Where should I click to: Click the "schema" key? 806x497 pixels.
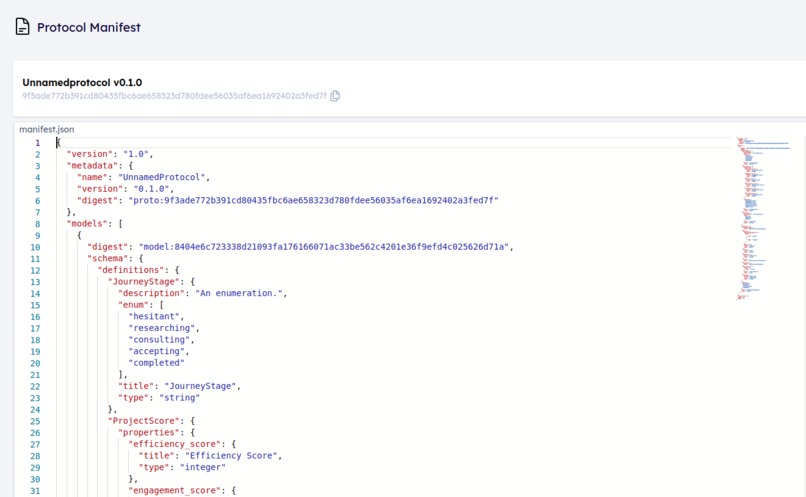tap(108, 259)
